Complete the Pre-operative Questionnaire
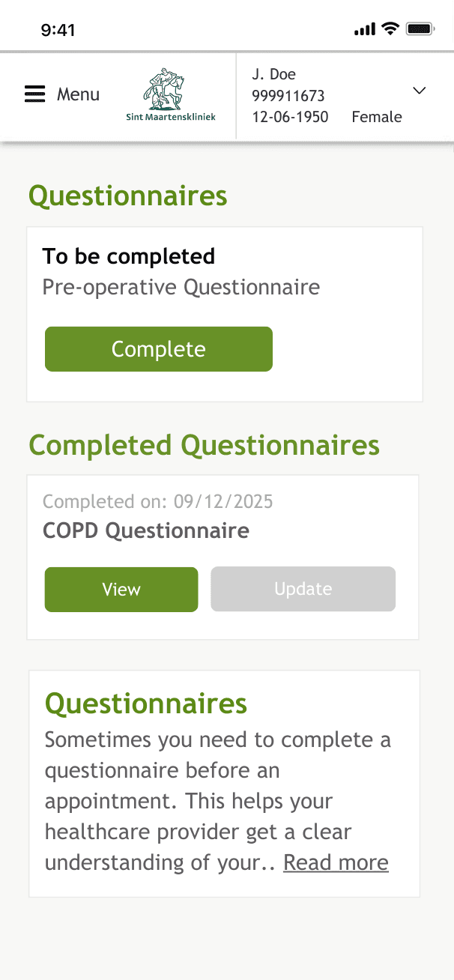The height and width of the screenshot is (980, 454). pos(158,348)
